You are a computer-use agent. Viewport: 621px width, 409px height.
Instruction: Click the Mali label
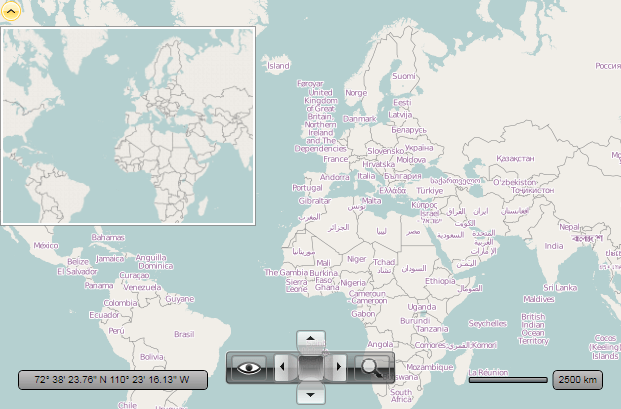coord(323,263)
